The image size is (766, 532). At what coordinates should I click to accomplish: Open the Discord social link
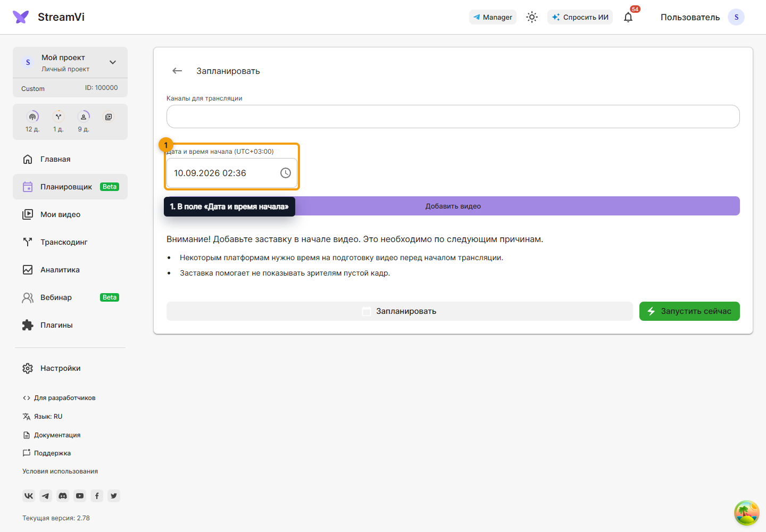tap(63, 496)
